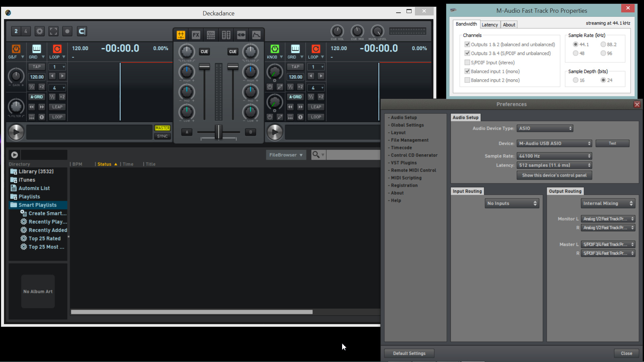Switch to About tab in M-Audio Properties
Viewport: 644px width, 362px height.
click(x=509, y=24)
